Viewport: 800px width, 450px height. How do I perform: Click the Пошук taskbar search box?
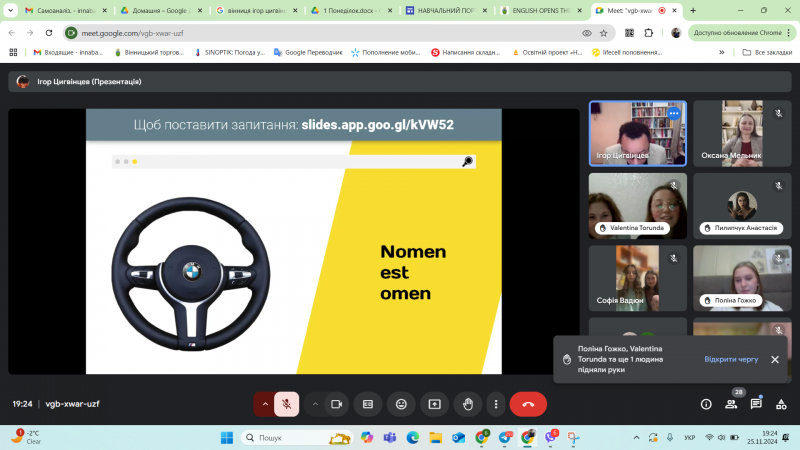point(296,438)
